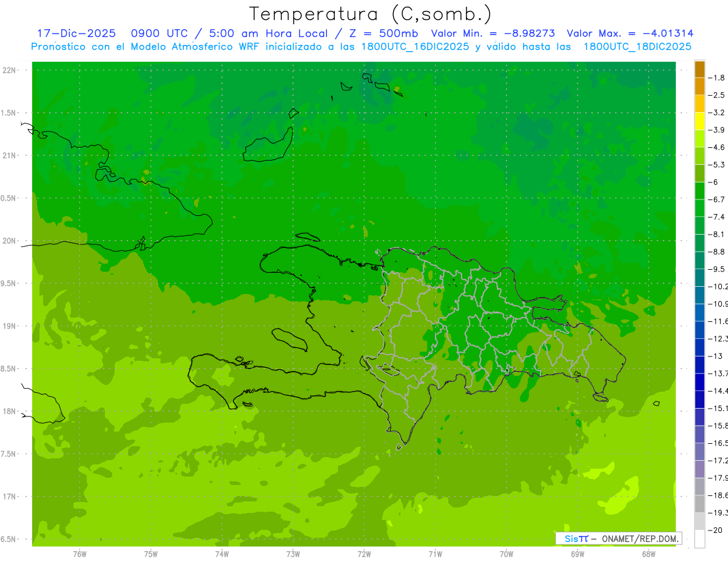728x562 pixels.
Task: Select the white bottom legend swatch
Action: click(x=699, y=538)
